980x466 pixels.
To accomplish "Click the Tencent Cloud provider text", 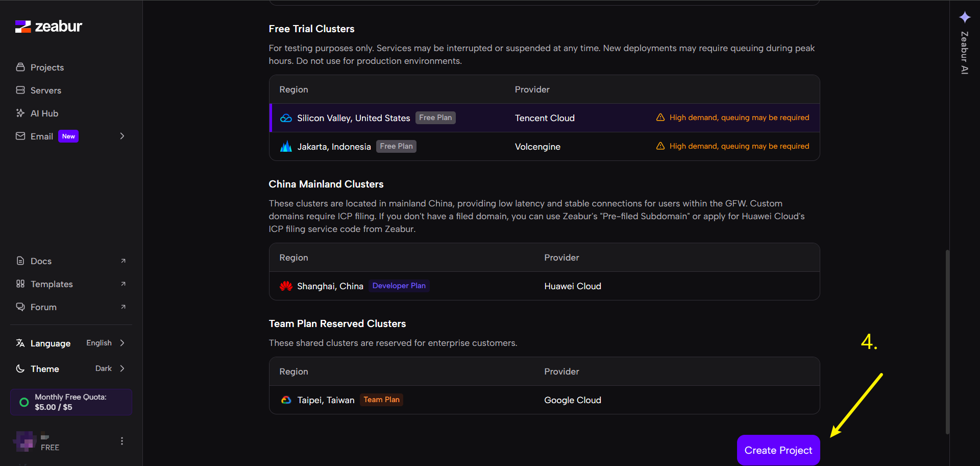I will tap(545, 118).
